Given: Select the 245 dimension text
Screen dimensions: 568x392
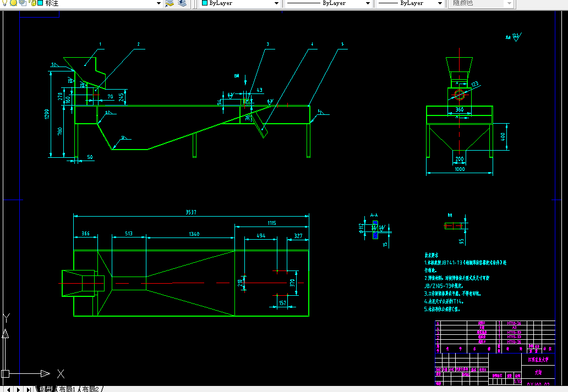Looking at the screenshot, I should pyautogui.click(x=121, y=97).
